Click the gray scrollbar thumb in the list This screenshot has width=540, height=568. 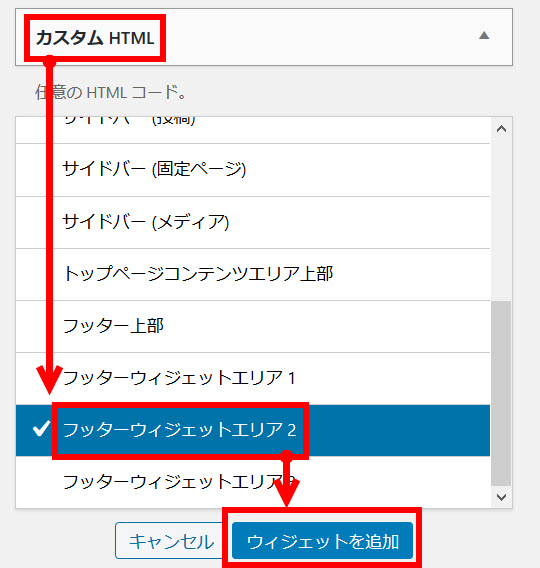tap(501, 393)
